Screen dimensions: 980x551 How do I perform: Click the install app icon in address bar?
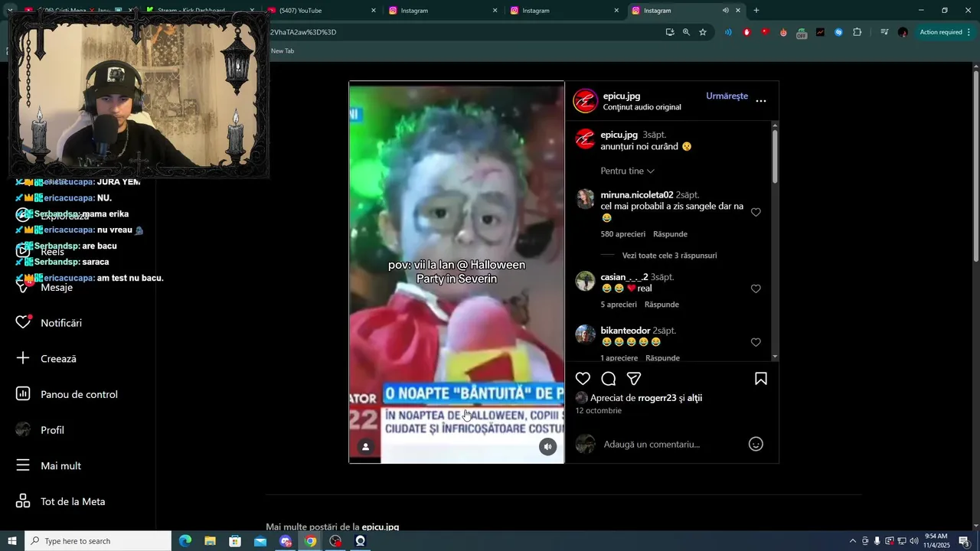pos(670,32)
